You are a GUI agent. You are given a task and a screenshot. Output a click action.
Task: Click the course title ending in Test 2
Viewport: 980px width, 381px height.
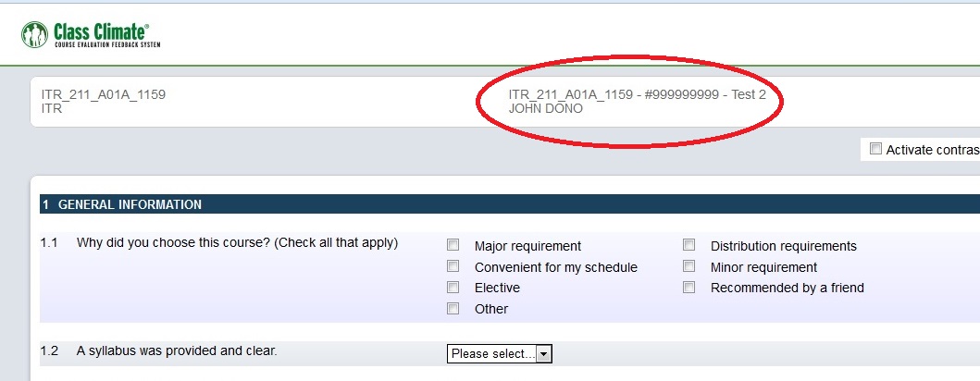(637, 94)
